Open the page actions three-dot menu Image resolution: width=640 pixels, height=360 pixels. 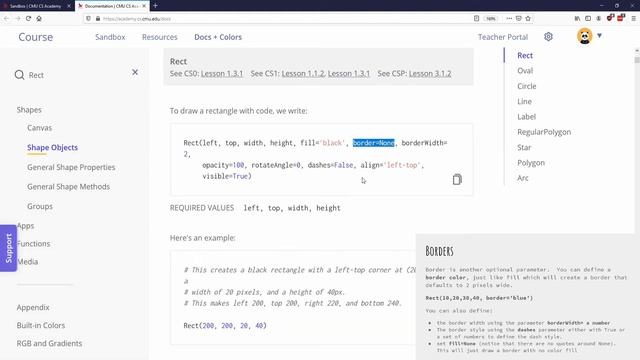coord(509,18)
